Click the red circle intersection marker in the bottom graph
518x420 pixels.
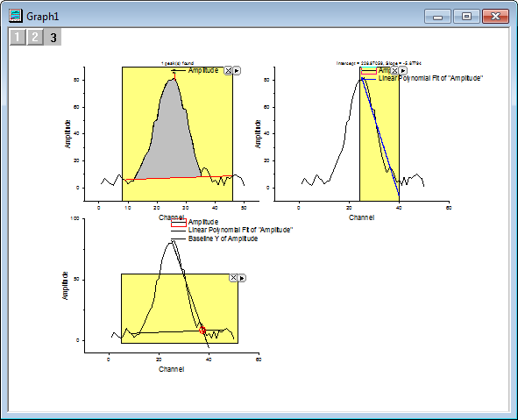pyautogui.click(x=202, y=330)
